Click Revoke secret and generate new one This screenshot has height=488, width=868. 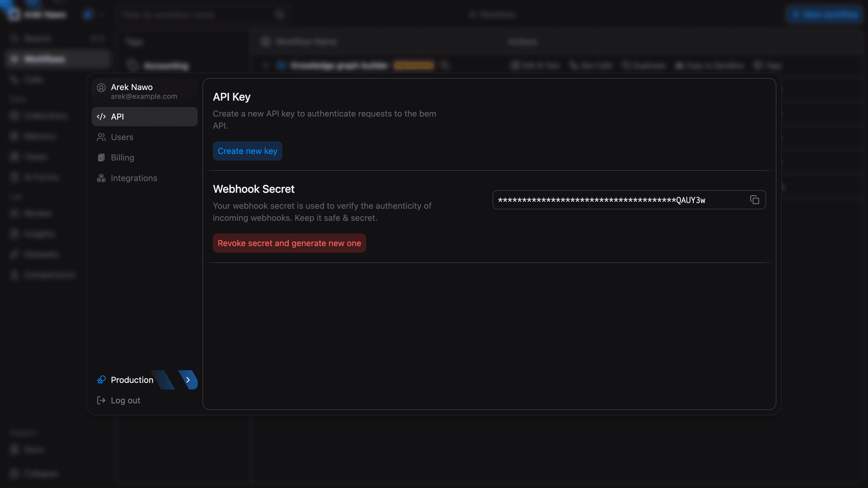(x=289, y=243)
